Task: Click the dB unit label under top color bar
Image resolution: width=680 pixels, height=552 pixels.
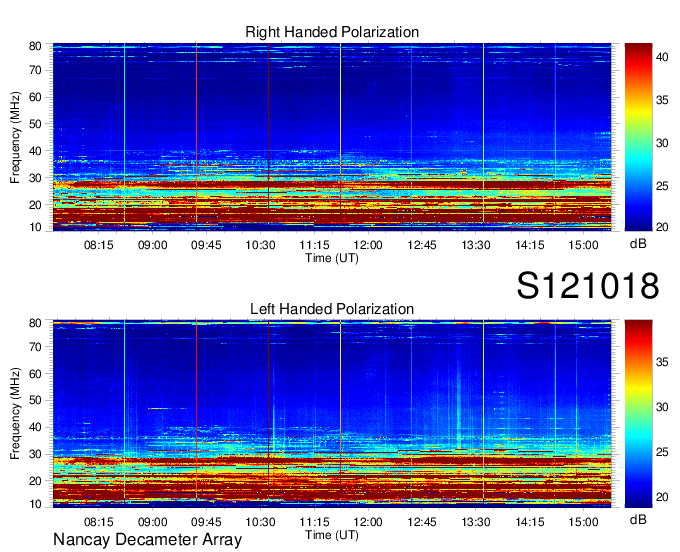Action: [x=638, y=244]
